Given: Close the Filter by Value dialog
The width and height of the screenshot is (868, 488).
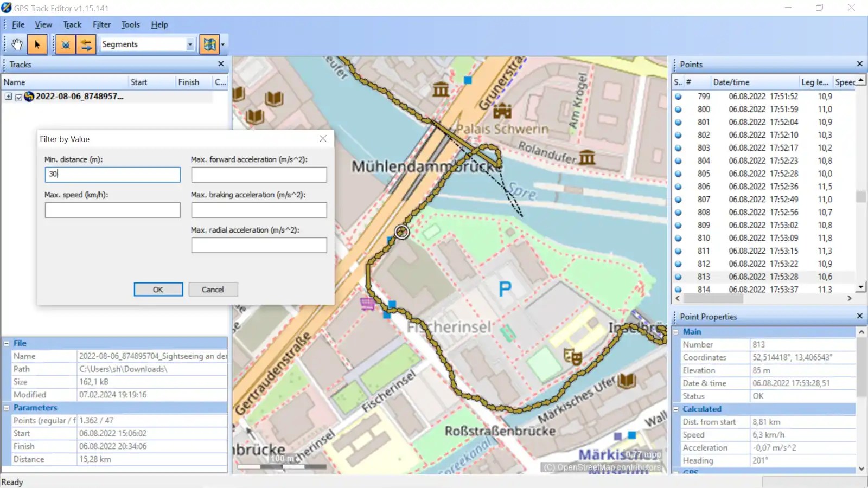Looking at the screenshot, I should [323, 139].
